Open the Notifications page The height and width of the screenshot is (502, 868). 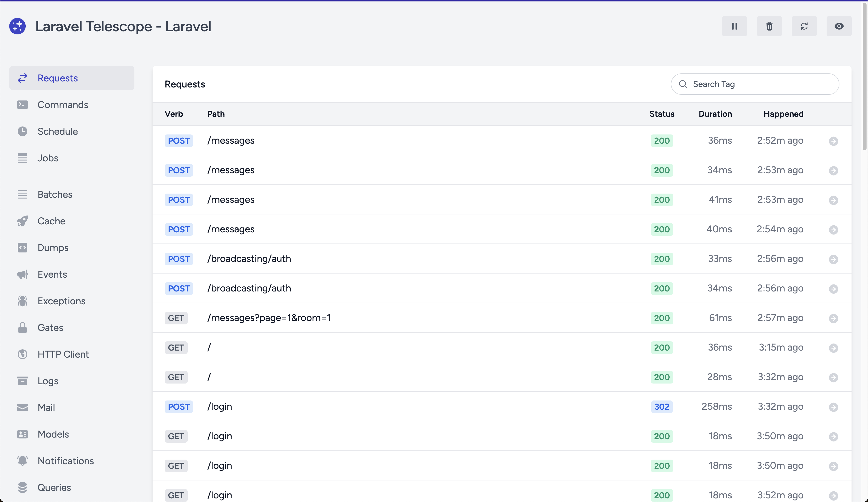click(65, 461)
